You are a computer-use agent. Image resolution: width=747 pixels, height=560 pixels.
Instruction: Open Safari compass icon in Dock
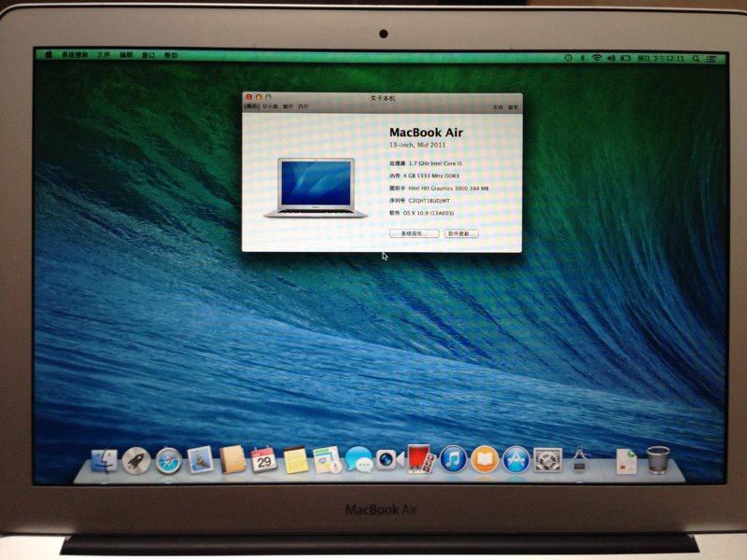point(168,460)
